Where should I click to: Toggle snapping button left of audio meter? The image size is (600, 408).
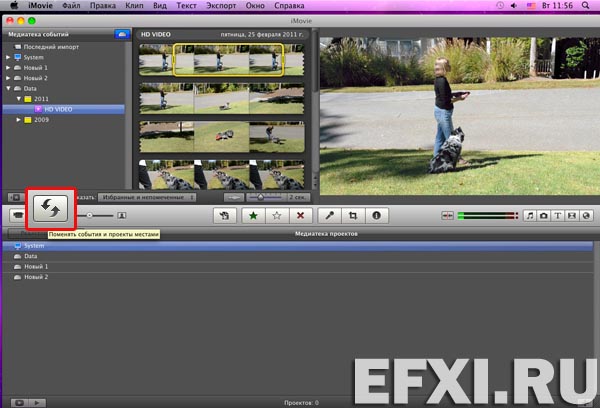447,216
